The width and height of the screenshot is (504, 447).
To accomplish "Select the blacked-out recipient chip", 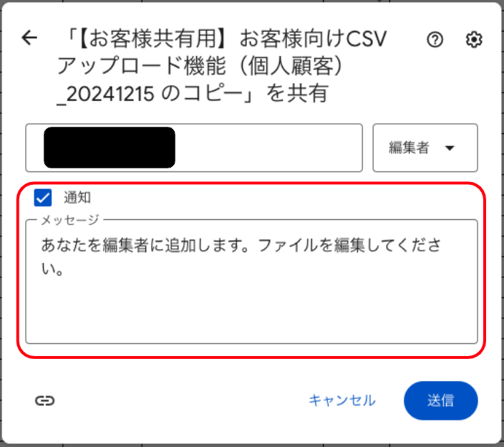I will (110, 148).
